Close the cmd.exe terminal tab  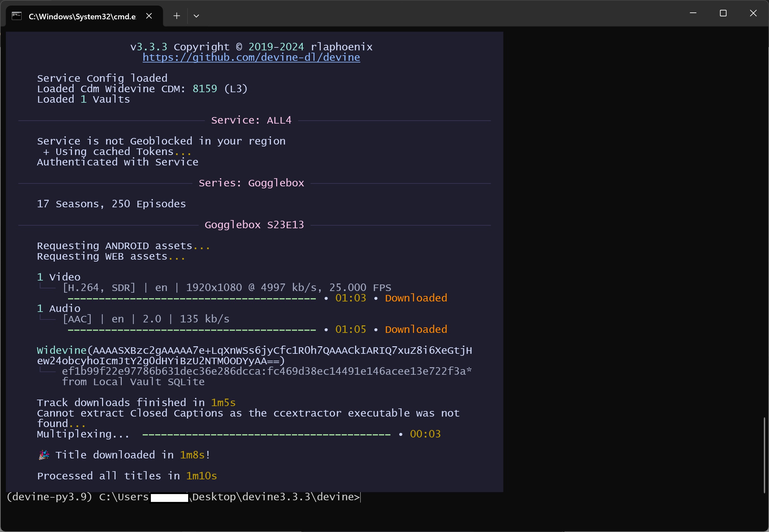[x=149, y=16]
